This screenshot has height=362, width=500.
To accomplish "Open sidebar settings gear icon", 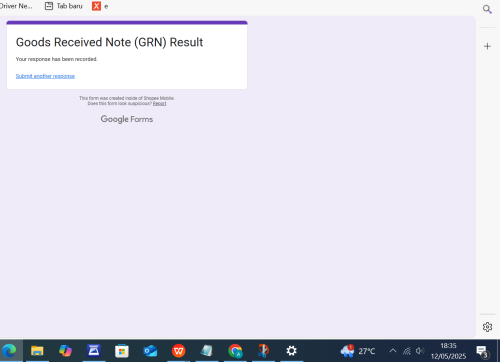I will pyautogui.click(x=487, y=327).
